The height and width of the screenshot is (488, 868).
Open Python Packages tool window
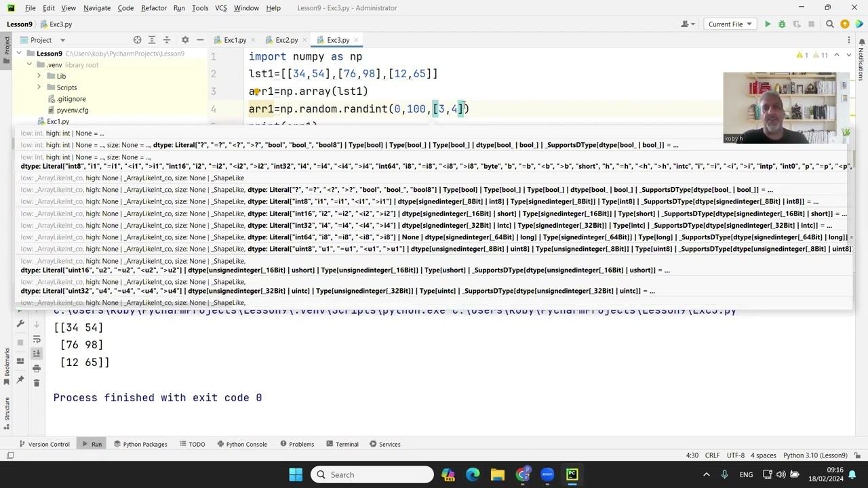[x=140, y=445]
